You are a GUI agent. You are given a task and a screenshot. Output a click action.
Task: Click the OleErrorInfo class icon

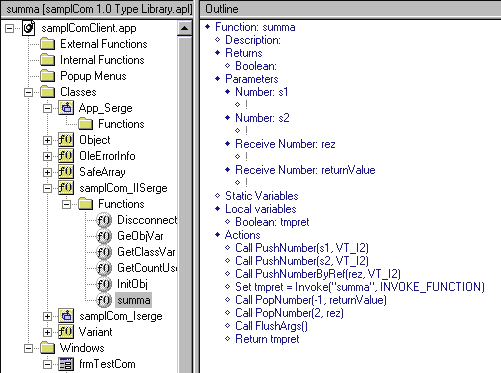66,156
